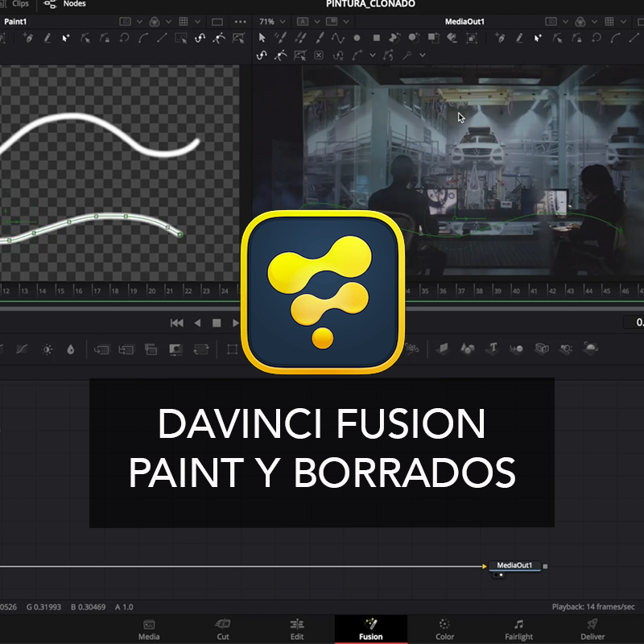Go to first frame transport button
Viewport: 644px width, 644px height.
click(176, 324)
